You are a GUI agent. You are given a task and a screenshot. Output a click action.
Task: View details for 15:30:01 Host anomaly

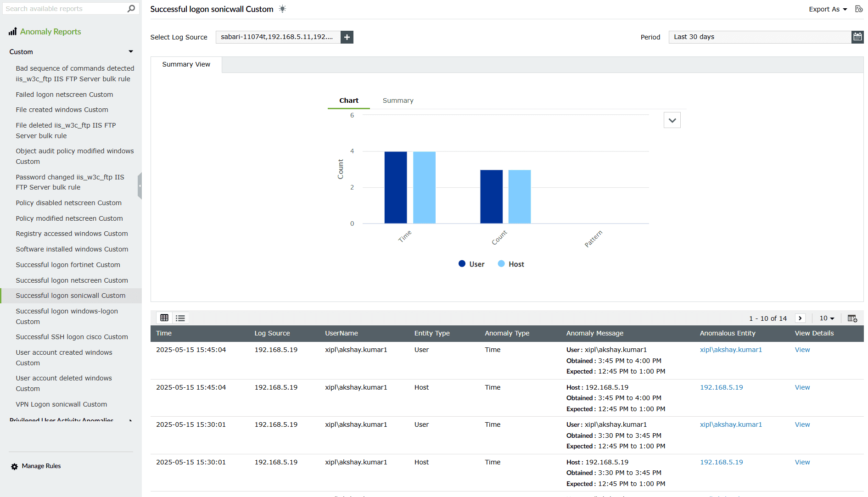tap(802, 462)
